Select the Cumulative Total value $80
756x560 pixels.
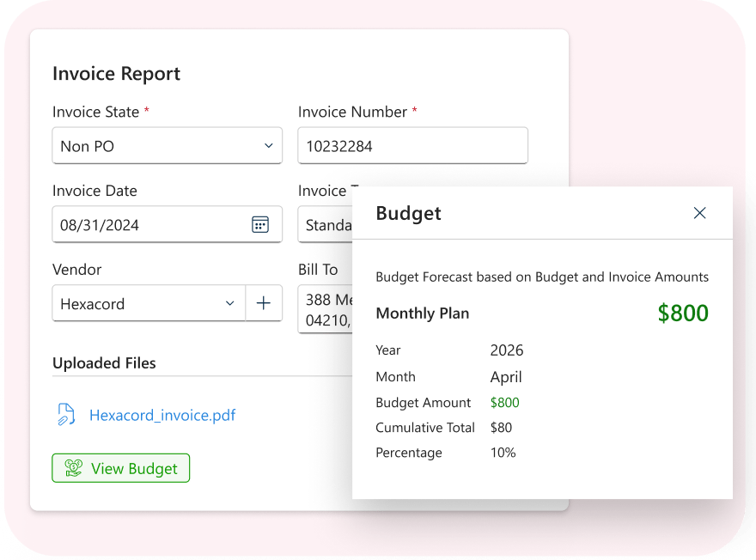501,428
